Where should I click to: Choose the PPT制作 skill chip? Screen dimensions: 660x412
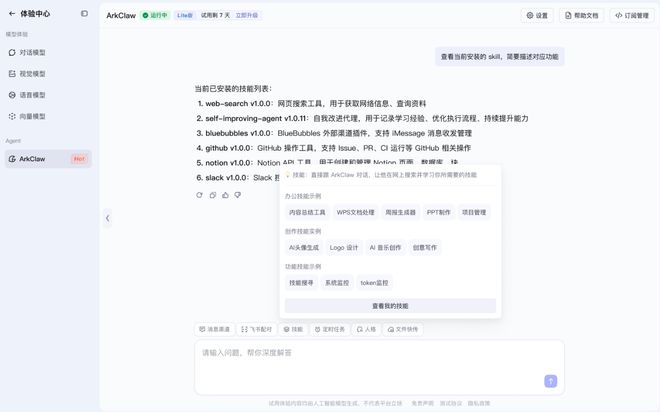coord(439,213)
